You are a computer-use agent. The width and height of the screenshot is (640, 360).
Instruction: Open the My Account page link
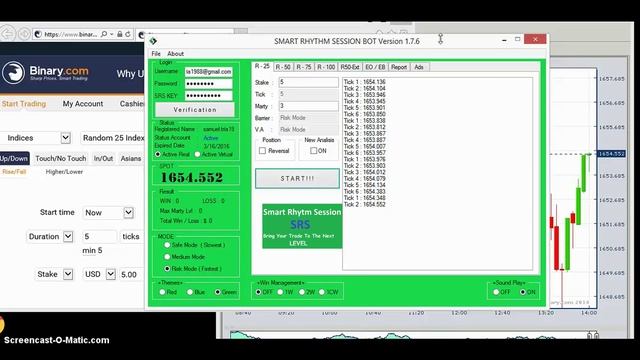(83, 104)
